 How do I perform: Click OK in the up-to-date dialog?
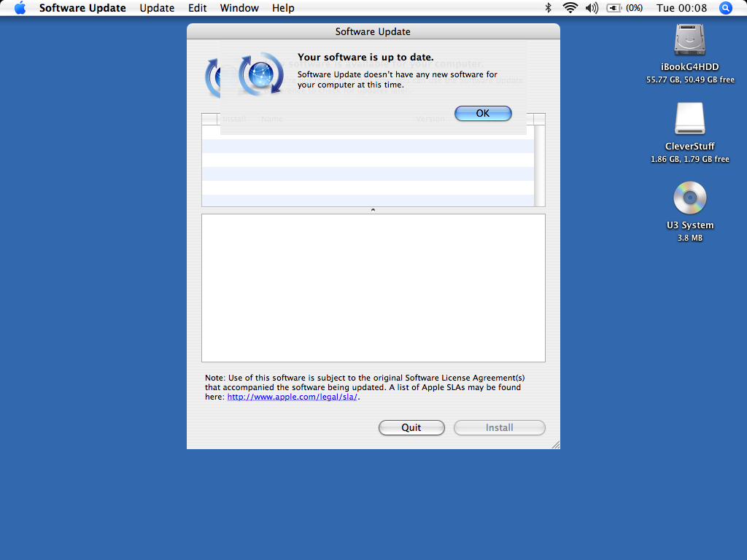pos(483,113)
